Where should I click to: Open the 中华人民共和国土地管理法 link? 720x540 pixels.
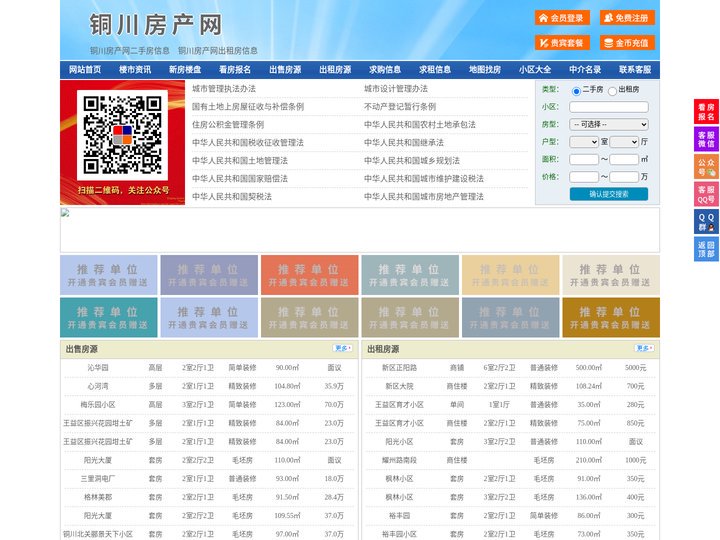(x=240, y=160)
